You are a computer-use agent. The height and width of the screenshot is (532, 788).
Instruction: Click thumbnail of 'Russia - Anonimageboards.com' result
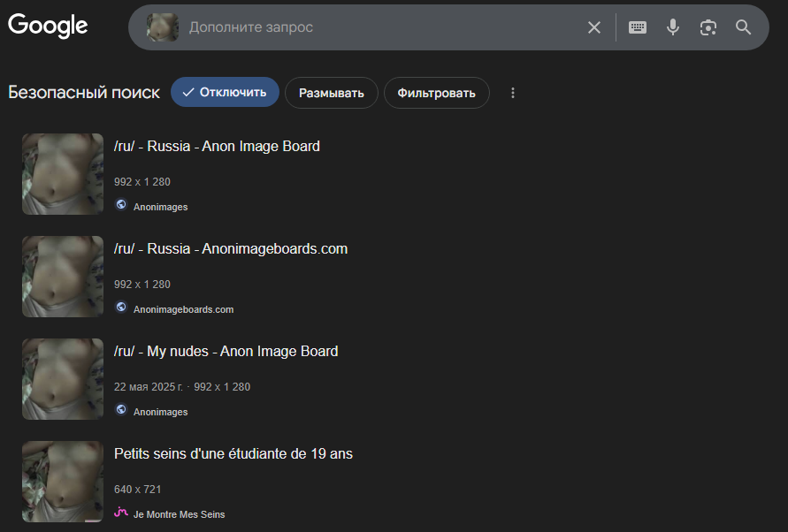coord(63,277)
